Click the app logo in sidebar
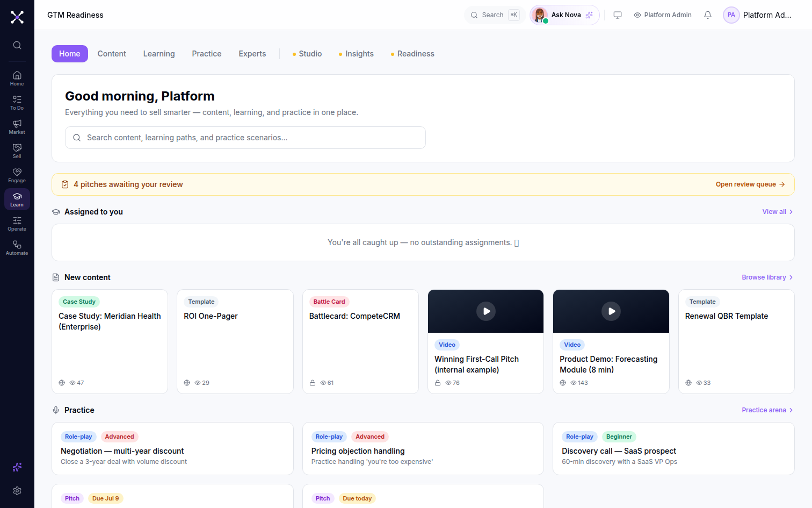812x508 pixels. point(17,17)
